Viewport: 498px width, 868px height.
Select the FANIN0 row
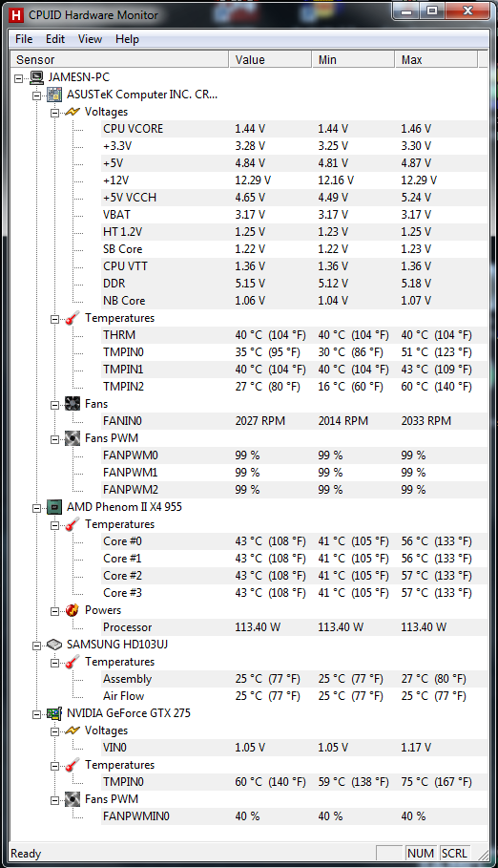(295, 421)
